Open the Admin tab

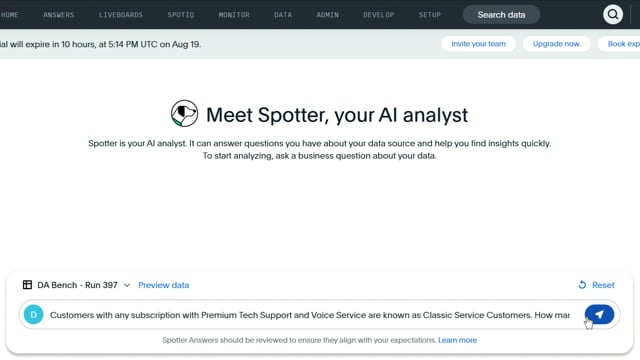(x=327, y=15)
